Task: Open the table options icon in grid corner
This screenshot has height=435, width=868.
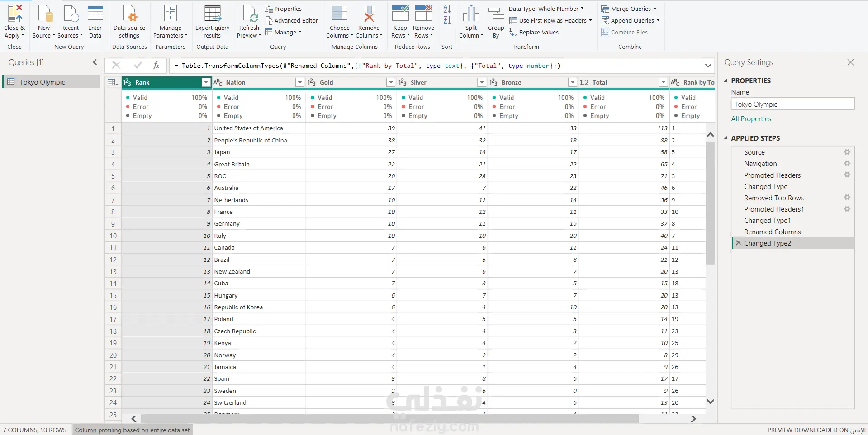Action: (x=113, y=82)
